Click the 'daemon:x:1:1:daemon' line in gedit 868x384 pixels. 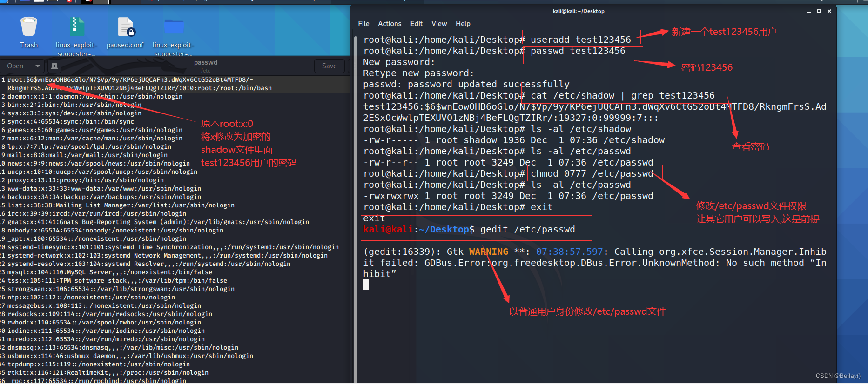click(94, 97)
